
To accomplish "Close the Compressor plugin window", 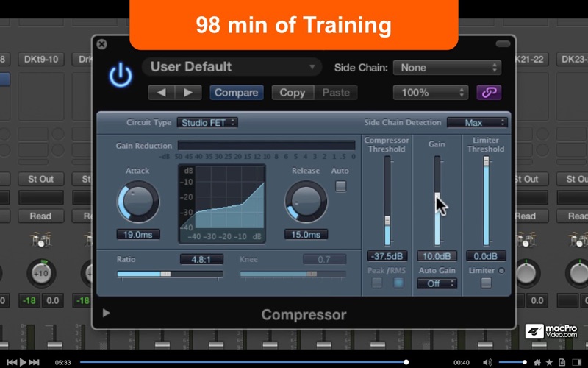I will click(x=101, y=44).
